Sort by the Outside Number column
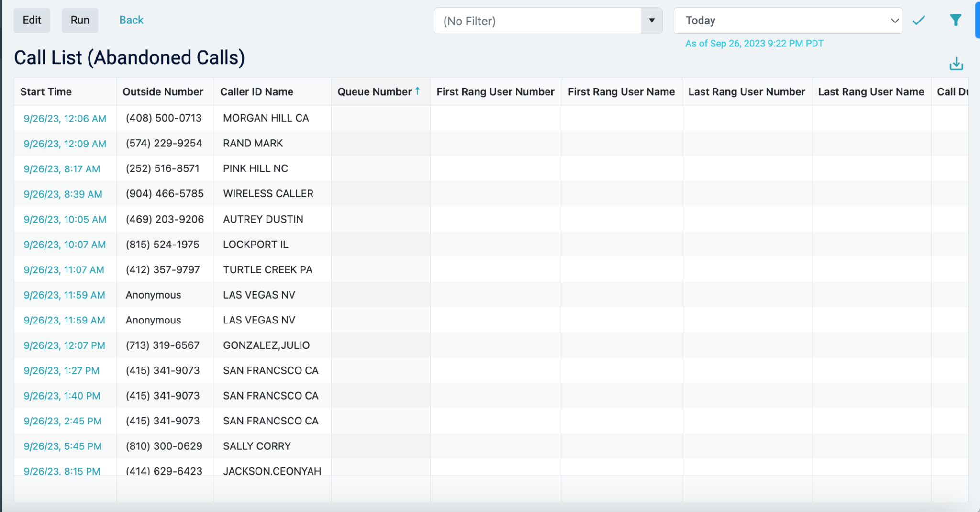The width and height of the screenshot is (980, 512). 163,91
